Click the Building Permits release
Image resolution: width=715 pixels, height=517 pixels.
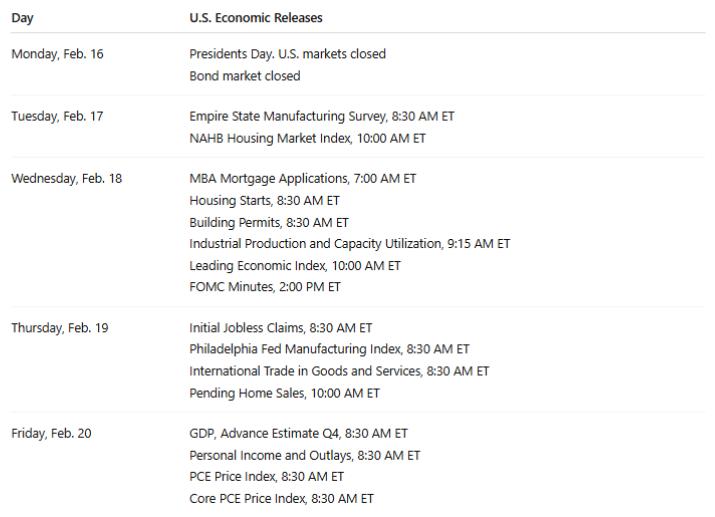(268, 222)
